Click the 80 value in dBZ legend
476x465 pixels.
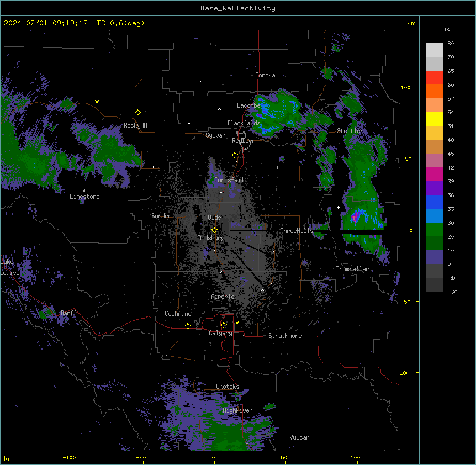click(451, 44)
